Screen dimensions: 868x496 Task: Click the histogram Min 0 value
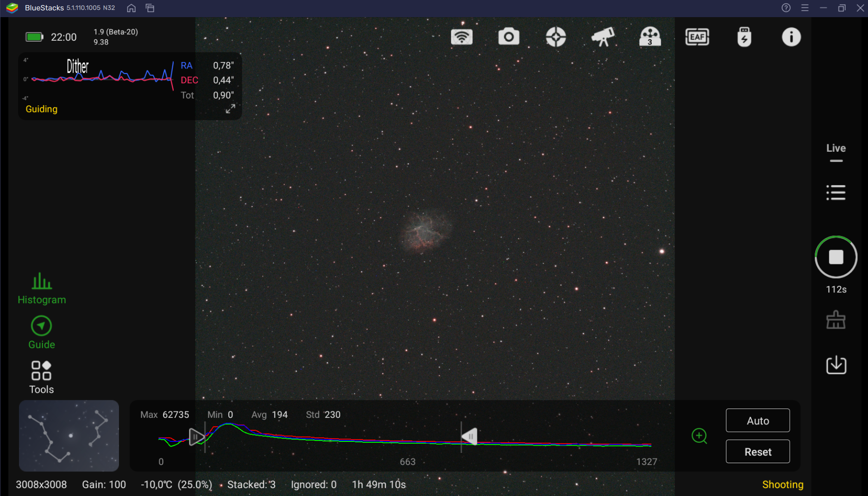click(x=230, y=415)
